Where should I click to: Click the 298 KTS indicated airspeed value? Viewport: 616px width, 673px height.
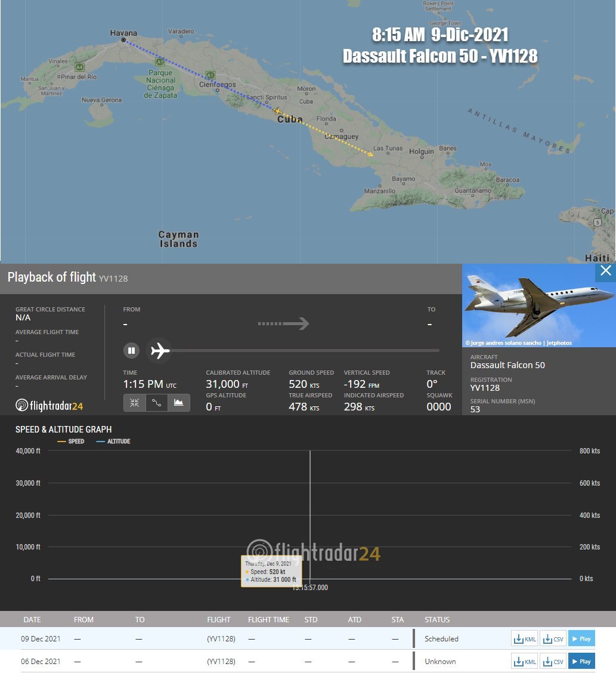(x=359, y=406)
